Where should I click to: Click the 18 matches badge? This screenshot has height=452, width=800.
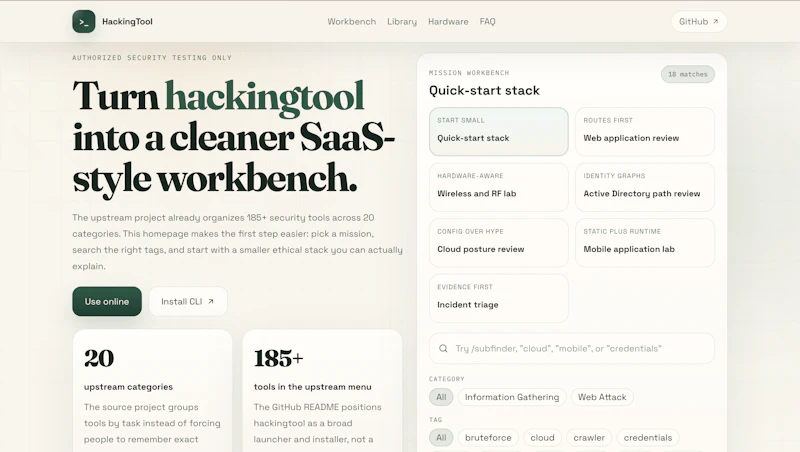point(688,74)
